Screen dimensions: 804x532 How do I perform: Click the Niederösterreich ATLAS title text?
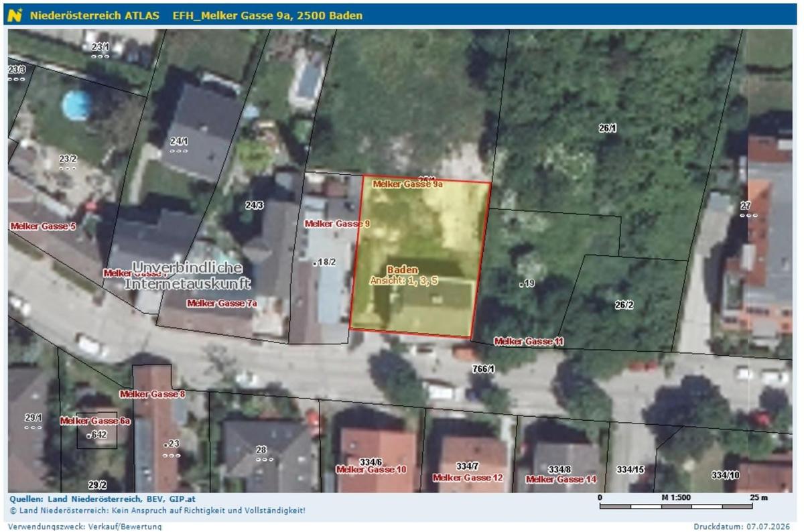(x=94, y=15)
